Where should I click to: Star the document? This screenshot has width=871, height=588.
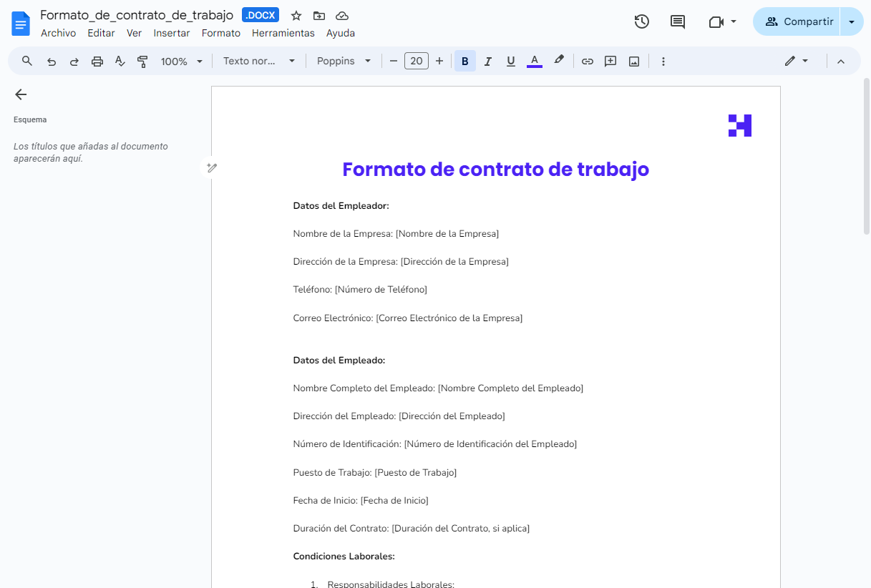(295, 14)
